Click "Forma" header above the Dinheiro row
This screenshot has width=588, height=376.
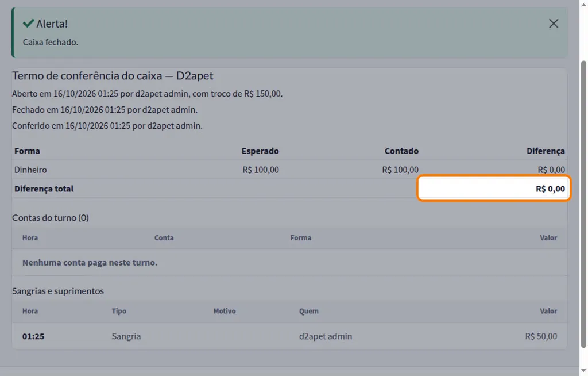pos(27,151)
